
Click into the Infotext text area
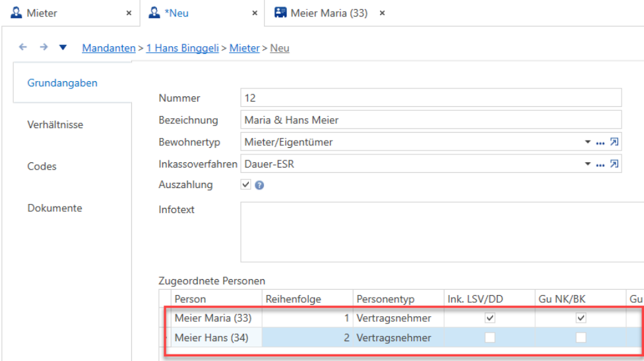[442, 232]
